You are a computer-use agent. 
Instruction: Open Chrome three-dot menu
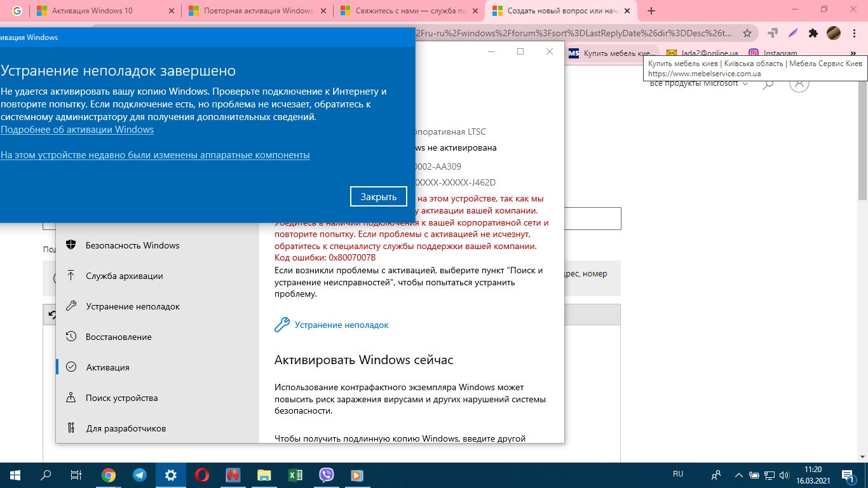click(855, 33)
